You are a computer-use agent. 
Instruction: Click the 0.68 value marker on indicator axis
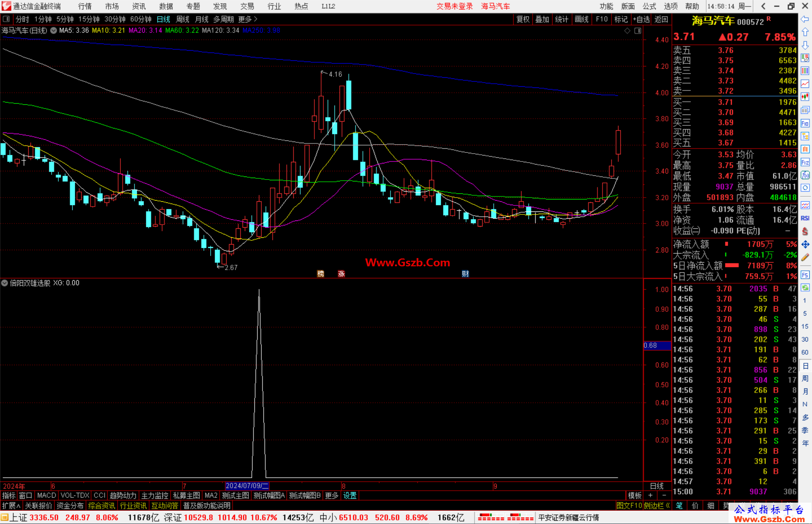pos(657,346)
